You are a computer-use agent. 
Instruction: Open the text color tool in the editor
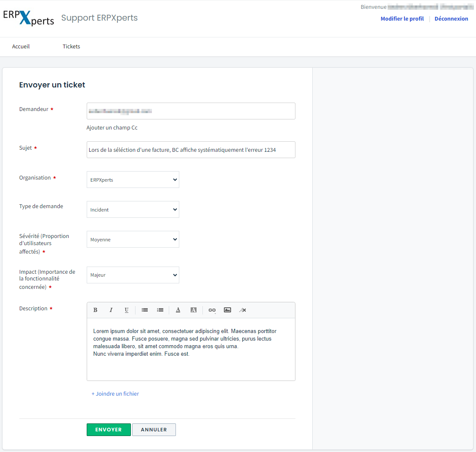point(178,310)
